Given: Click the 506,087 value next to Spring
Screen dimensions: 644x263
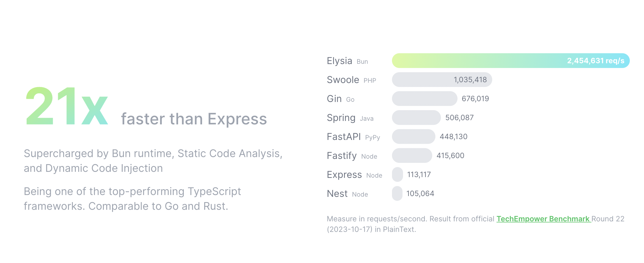Looking at the screenshot, I should coord(459,118).
